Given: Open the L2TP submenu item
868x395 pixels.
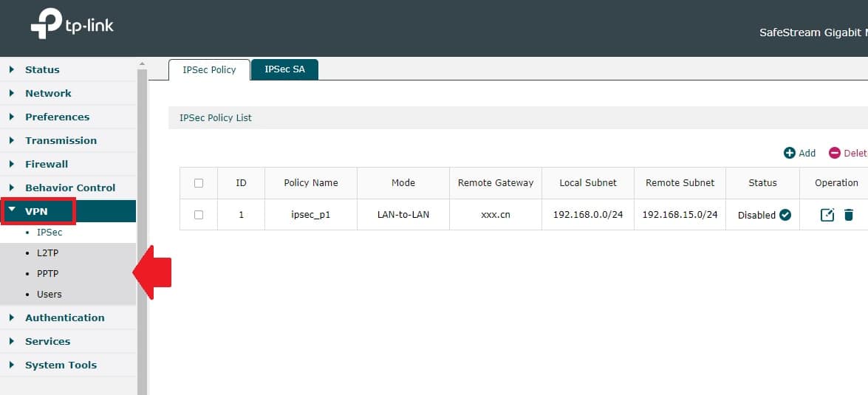Looking at the screenshot, I should (x=47, y=253).
